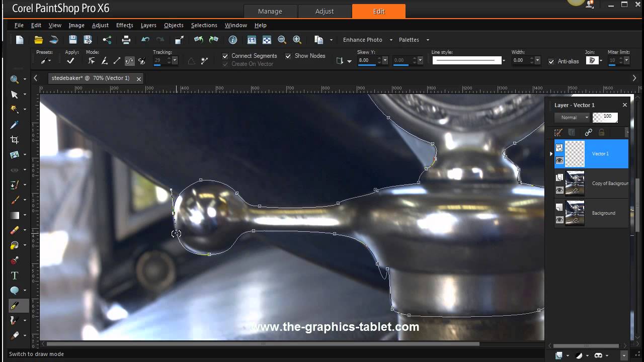644x362 pixels.
Task: Toggle Show Nodes checkbox
Action: tap(288, 56)
